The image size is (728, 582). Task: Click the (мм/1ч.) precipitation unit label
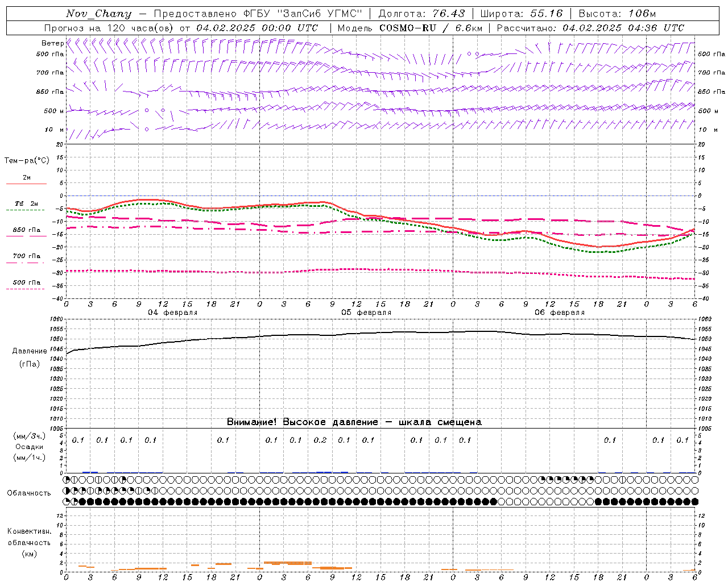(x=30, y=458)
